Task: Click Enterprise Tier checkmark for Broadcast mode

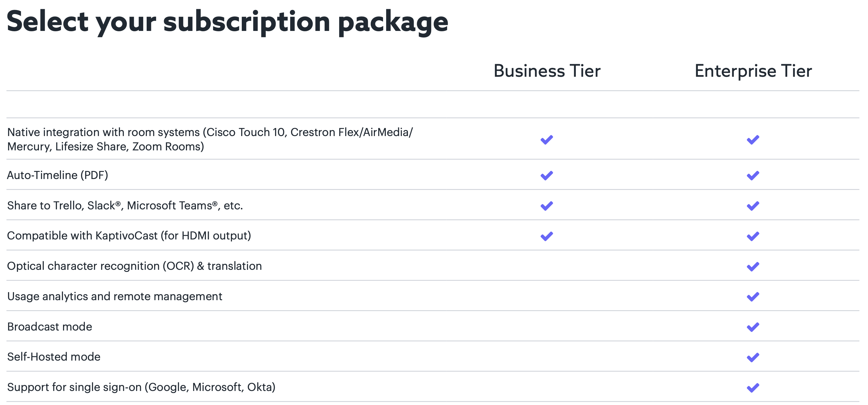Action: pyautogui.click(x=753, y=327)
